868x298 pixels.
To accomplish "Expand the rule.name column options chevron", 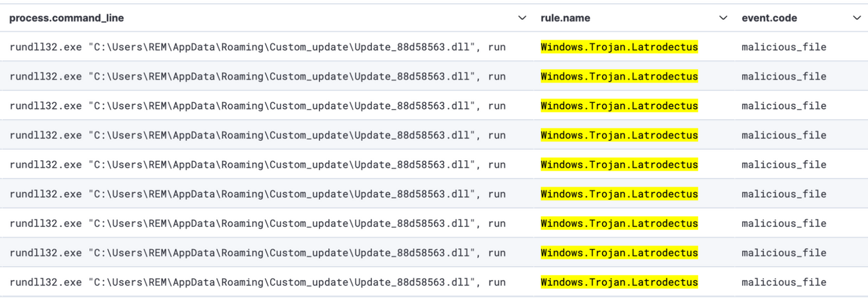I will (723, 18).
